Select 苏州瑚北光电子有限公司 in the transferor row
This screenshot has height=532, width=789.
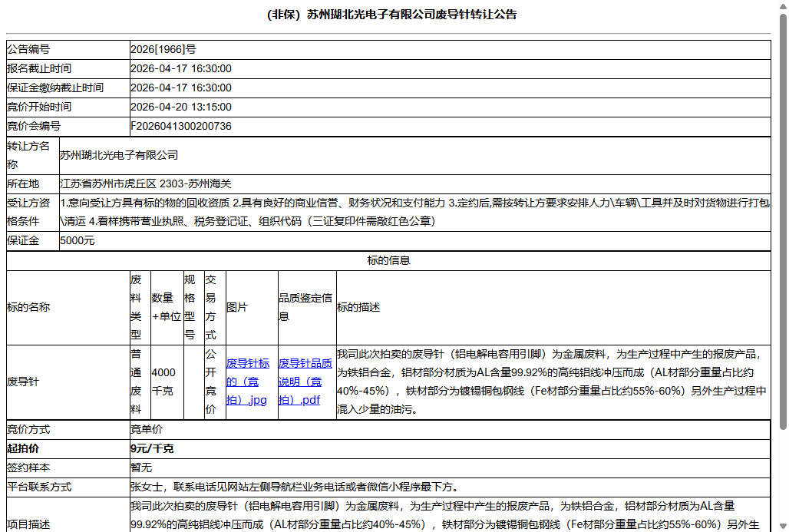point(119,155)
